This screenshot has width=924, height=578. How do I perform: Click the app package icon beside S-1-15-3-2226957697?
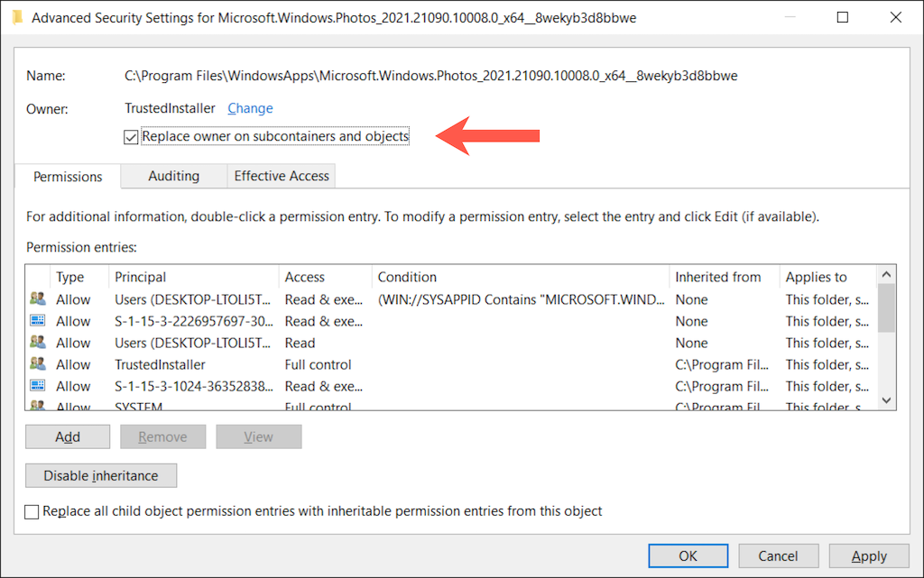38,321
